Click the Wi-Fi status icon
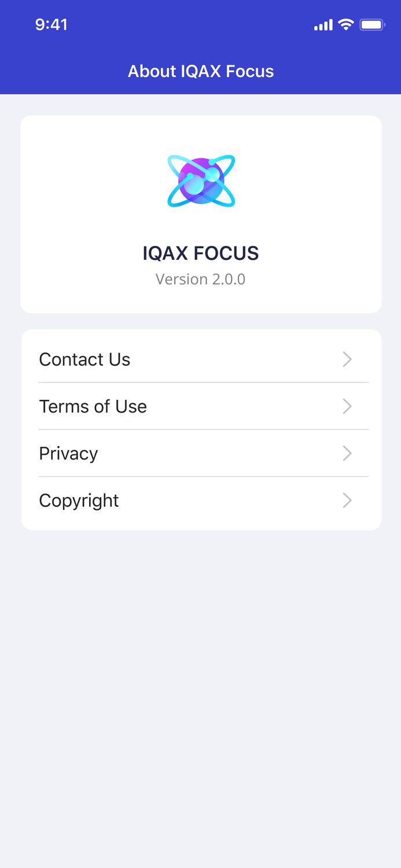 [345, 25]
